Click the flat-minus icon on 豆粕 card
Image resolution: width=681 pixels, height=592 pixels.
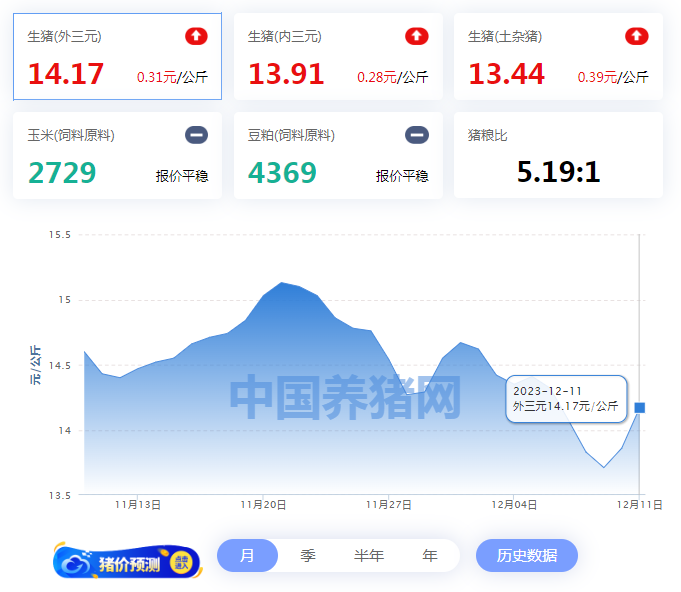pyautogui.click(x=417, y=135)
